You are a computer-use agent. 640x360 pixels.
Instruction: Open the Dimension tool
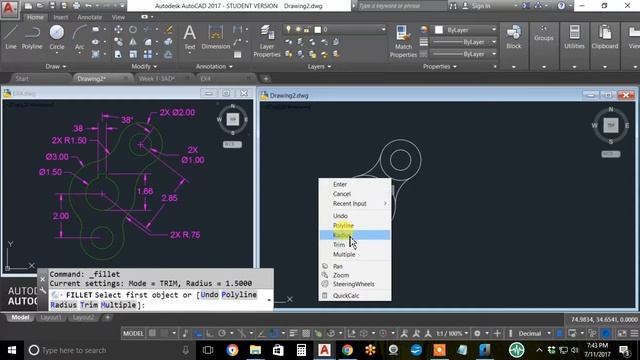click(216, 38)
